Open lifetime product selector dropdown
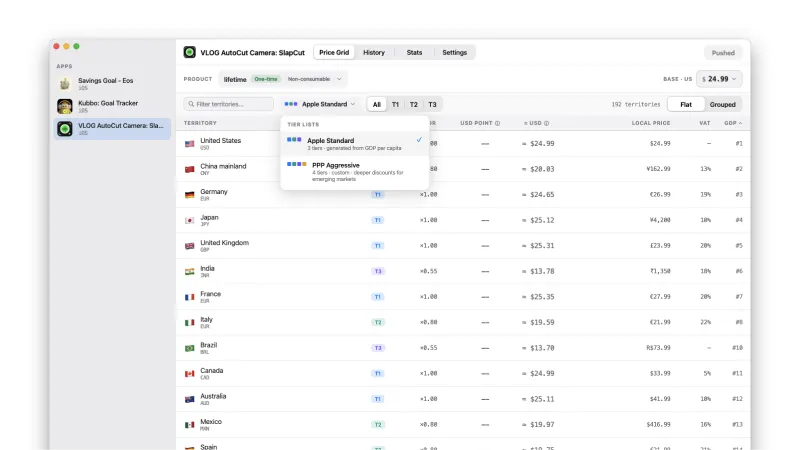The height and width of the screenshot is (450, 800). [283, 79]
